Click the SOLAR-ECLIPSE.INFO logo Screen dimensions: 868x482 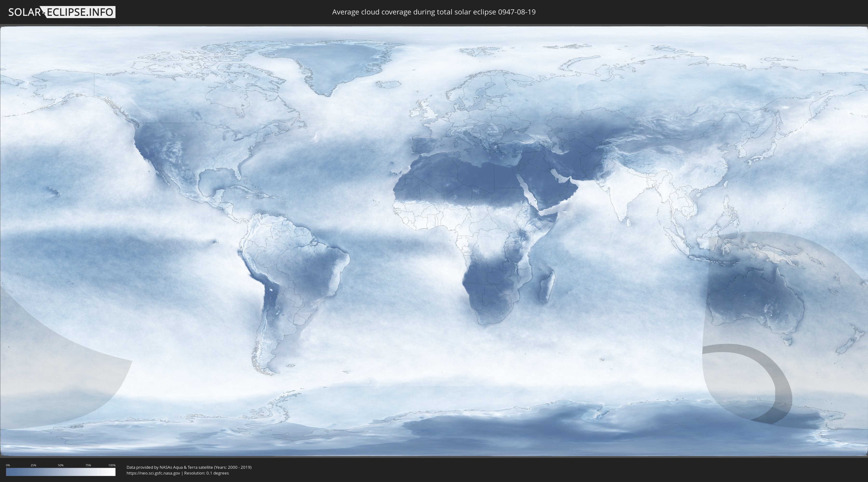(62, 12)
